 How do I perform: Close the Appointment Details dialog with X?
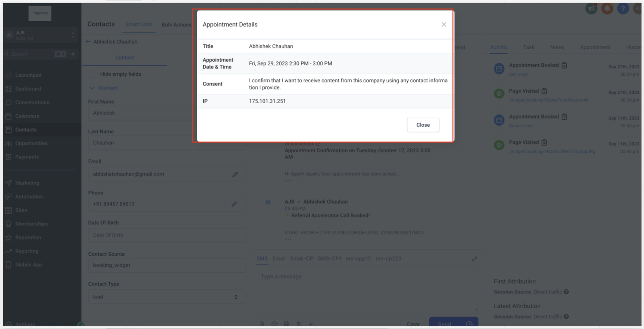click(443, 25)
